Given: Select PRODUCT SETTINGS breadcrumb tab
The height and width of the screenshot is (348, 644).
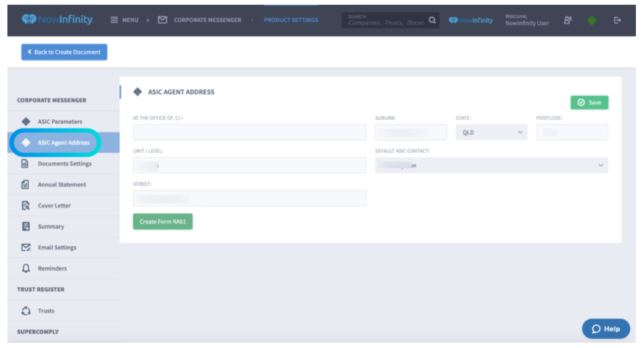Looking at the screenshot, I should tap(291, 20).
